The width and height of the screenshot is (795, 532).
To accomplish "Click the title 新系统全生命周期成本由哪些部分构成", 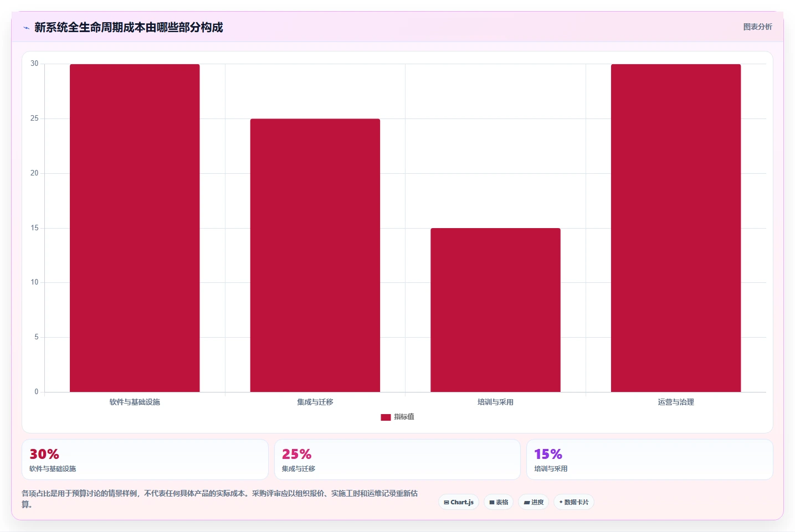I will click(129, 27).
